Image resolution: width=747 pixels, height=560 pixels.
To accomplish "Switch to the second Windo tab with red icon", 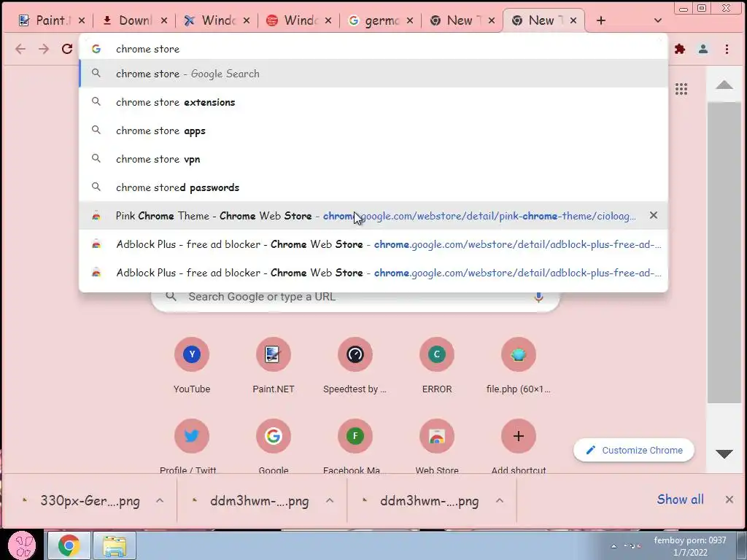I will [293, 20].
